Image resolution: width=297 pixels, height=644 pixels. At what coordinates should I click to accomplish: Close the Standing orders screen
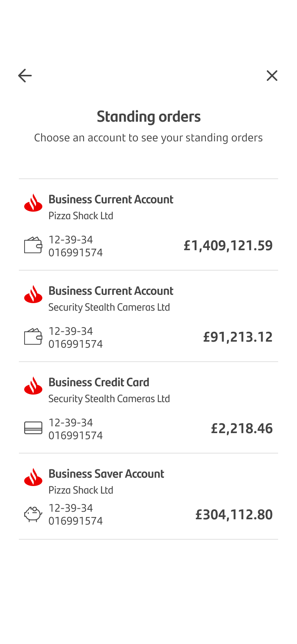(x=272, y=76)
